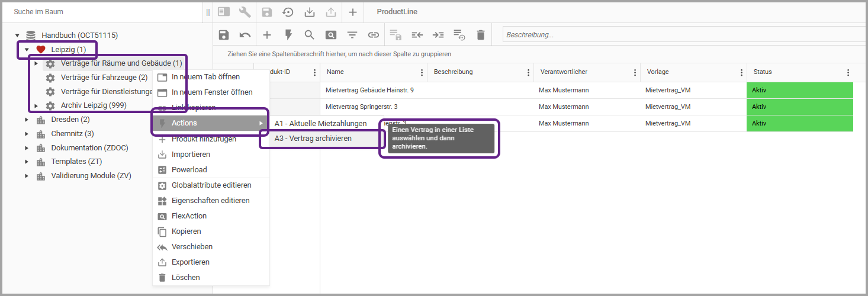Click the download import icon in the top toolbar

pyautogui.click(x=309, y=12)
